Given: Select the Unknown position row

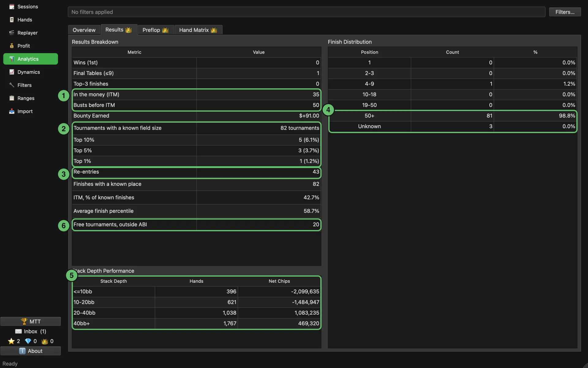Looking at the screenshot, I should pos(453,126).
